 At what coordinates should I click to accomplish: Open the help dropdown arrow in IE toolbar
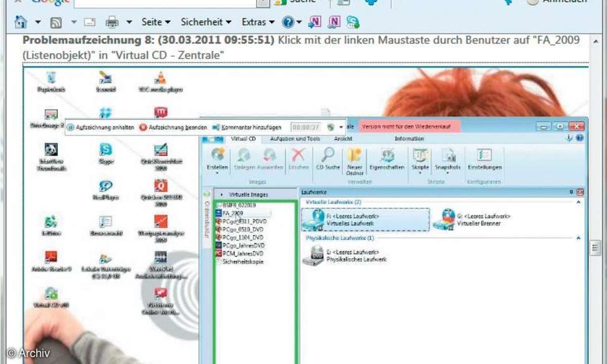299,22
